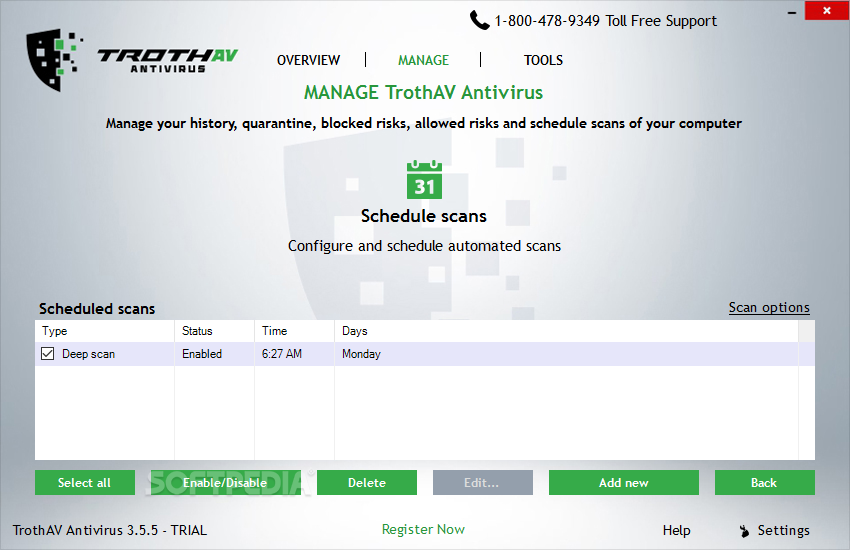
Task: Click the phone support icon
Action: point(479,21)
